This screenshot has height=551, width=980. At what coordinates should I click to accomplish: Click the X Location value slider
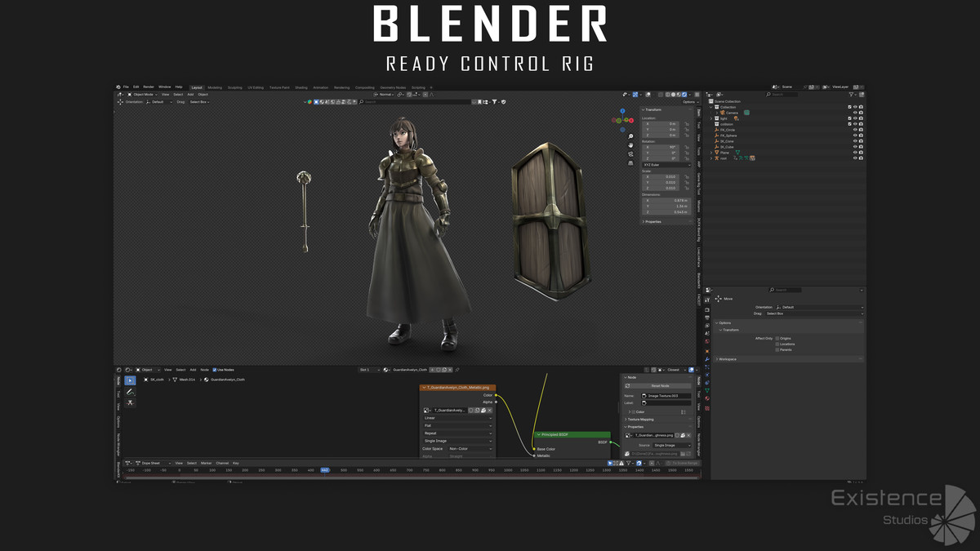pyautogui.click(x=659, y=124)
